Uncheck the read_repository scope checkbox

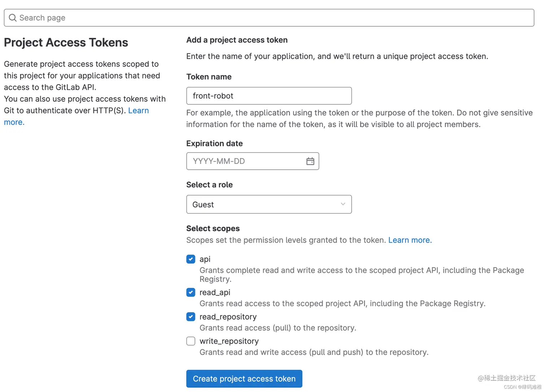(x=191, y=317)
